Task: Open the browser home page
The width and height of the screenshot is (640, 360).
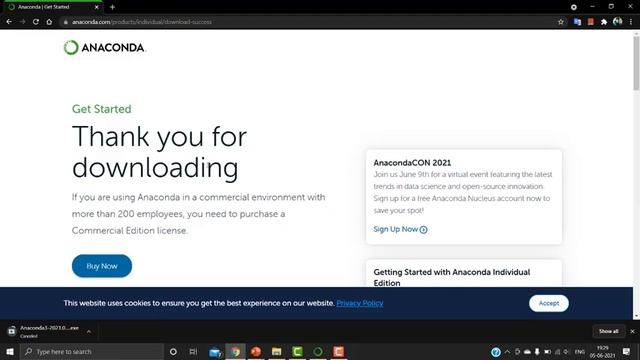Action: (49, 22)
